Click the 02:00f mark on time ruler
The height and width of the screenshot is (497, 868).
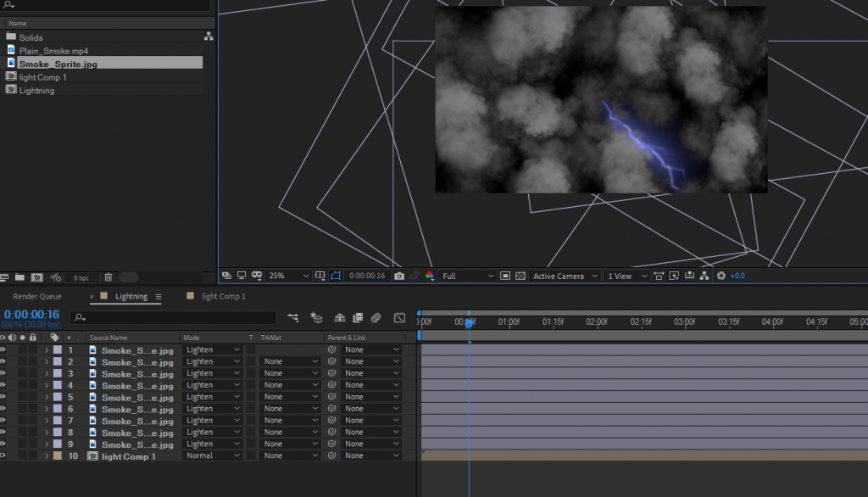[597, 322]
